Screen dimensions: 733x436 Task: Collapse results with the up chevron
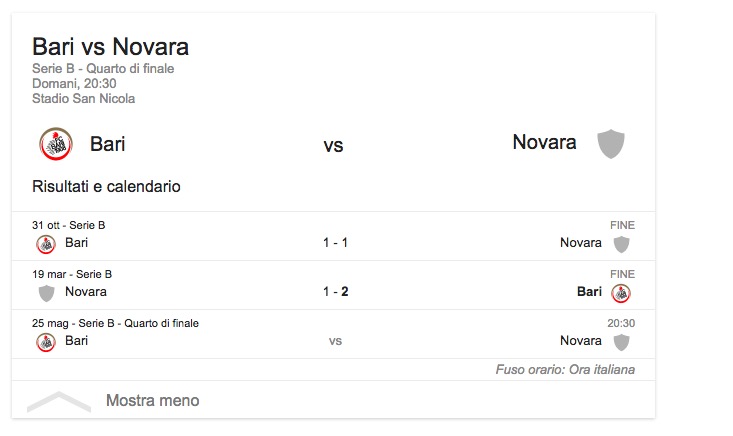(x=59, y=401)
